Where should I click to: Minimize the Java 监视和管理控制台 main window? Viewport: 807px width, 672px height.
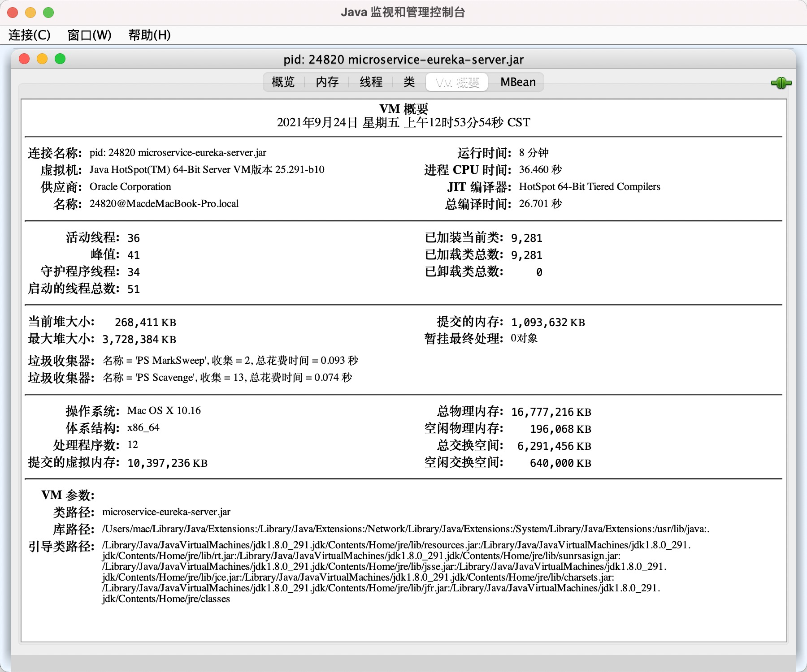click(30, 13)
